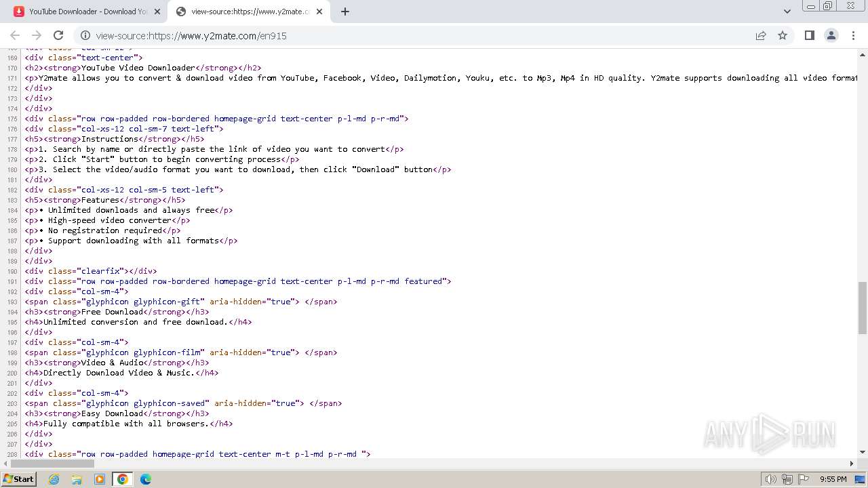Image resolution: width=868 pixels, height=488 pixels.
Task: Click the "Features" source text on line 183
Action: pyautogui.click(x=100, y=200)
